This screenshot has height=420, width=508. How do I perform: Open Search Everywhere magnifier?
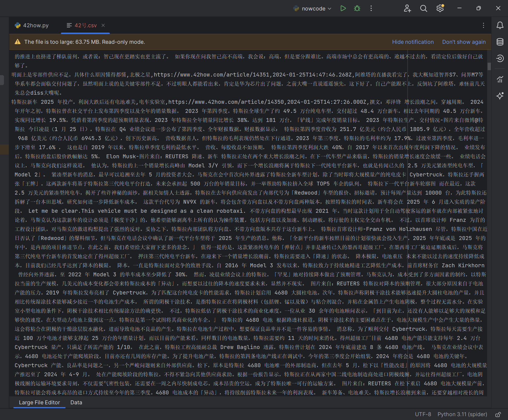point(424,8)
